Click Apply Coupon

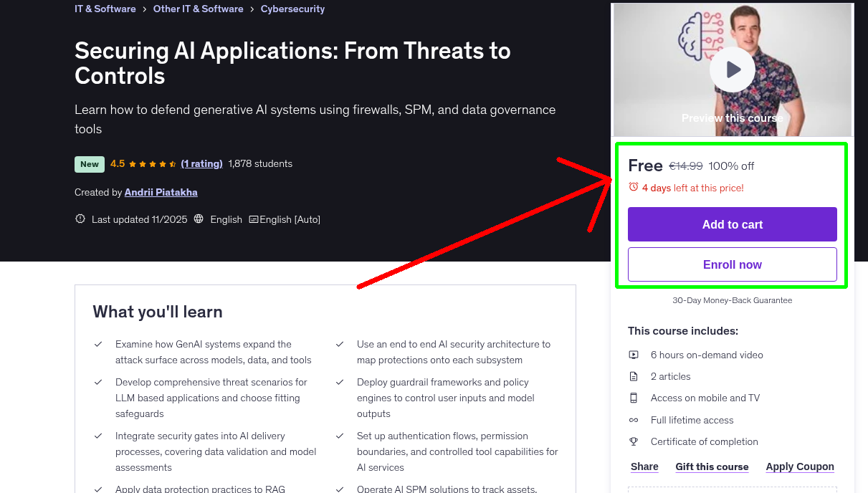click(800, 466)
